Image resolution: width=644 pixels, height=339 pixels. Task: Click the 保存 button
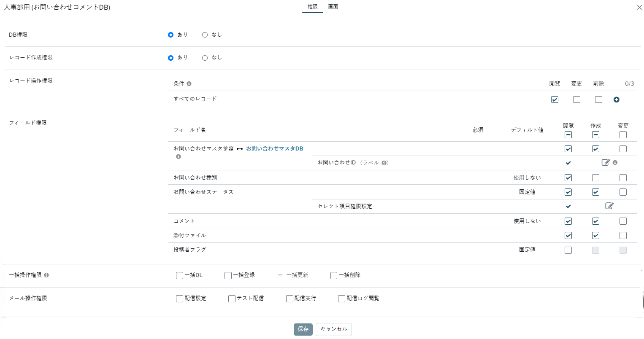pyautogui.click(x=303, y=329)
